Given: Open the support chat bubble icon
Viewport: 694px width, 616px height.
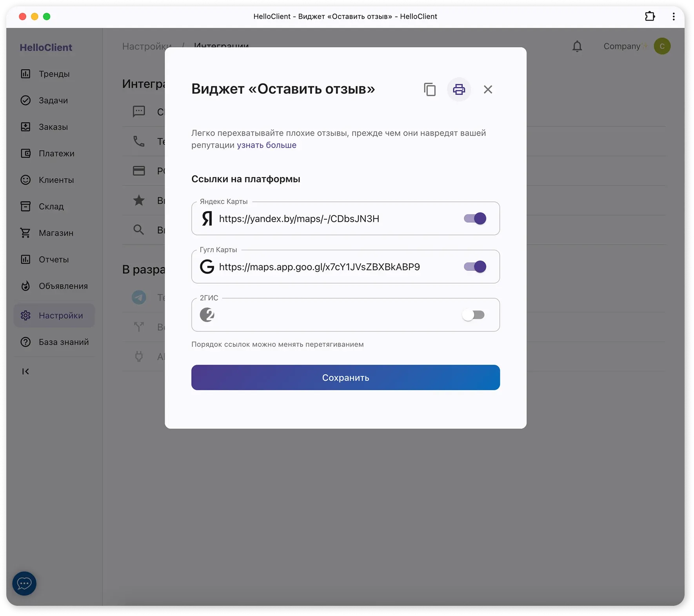Looking at the screenshot, I should click(24, 583).
